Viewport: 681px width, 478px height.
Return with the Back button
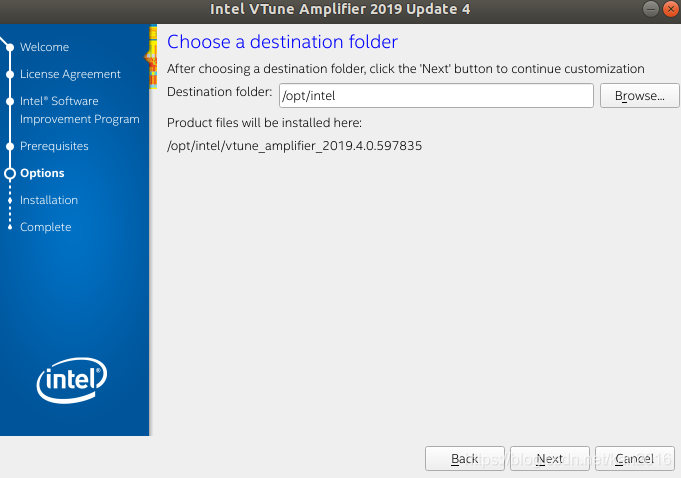tap(465, 458)
